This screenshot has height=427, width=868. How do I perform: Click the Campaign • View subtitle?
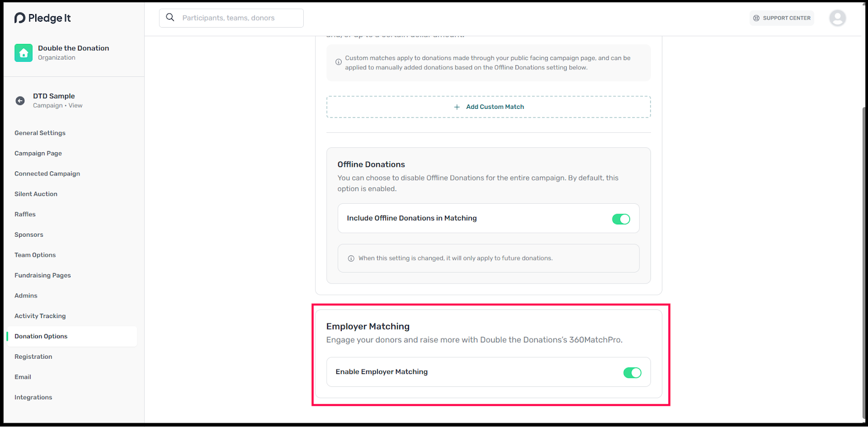(58, 106)
